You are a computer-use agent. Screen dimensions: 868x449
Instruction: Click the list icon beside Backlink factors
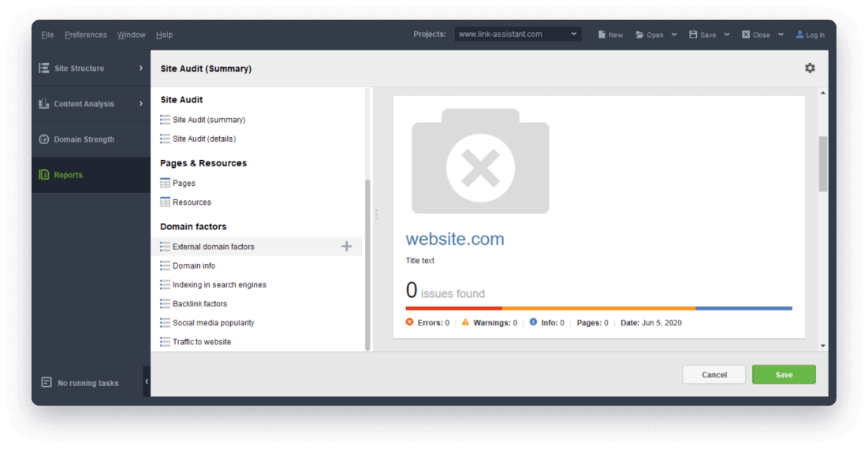pos(165,303)
